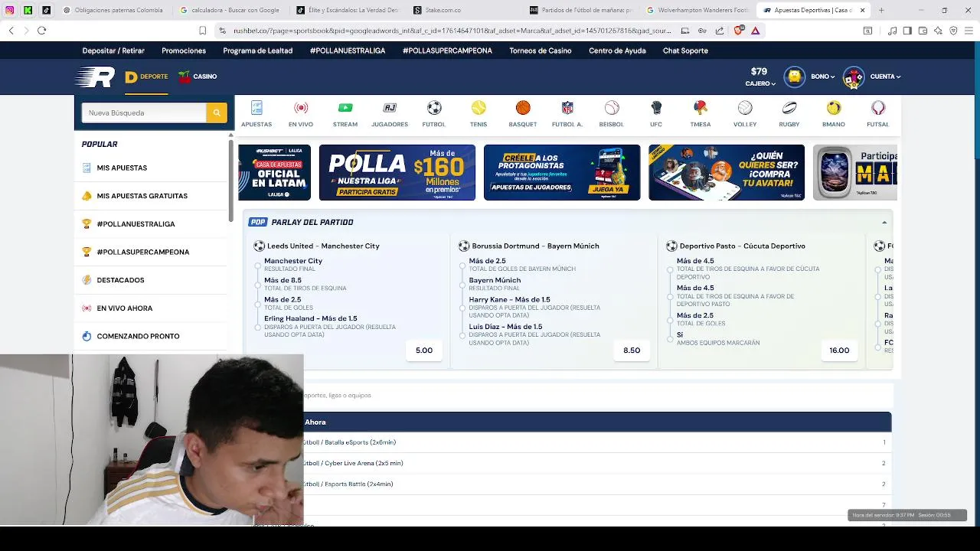This screenshot has width=980, height=551.
Task: Click the 16.00 odds button for Pasto parlay
Action: (839, 350)
